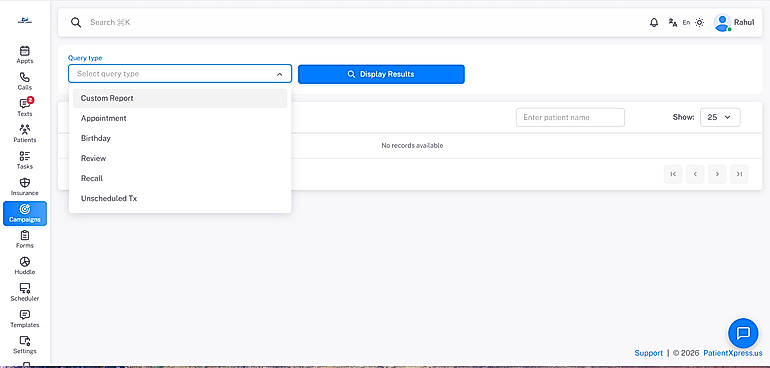Open the Tasks list icon

(25, 156)
